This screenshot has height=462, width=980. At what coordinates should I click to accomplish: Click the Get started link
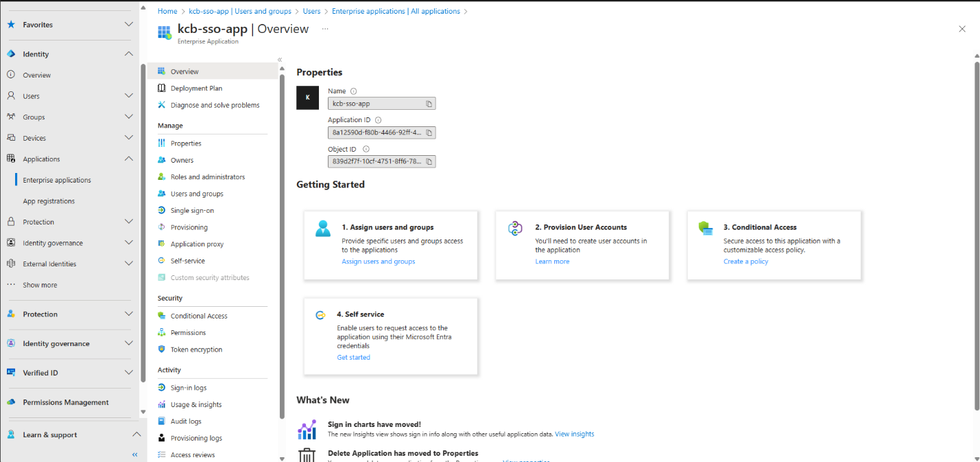(353, 358)
